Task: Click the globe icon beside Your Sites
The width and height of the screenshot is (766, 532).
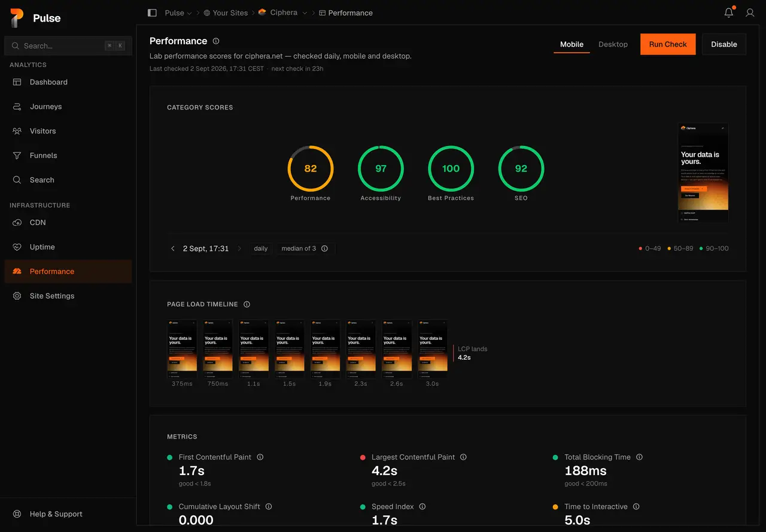Action: 207,13
